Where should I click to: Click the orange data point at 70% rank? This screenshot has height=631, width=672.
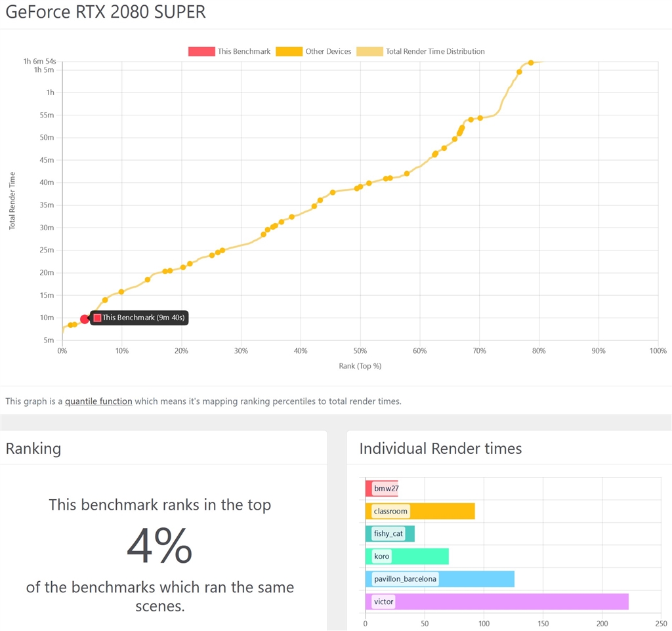pos(480,118)
